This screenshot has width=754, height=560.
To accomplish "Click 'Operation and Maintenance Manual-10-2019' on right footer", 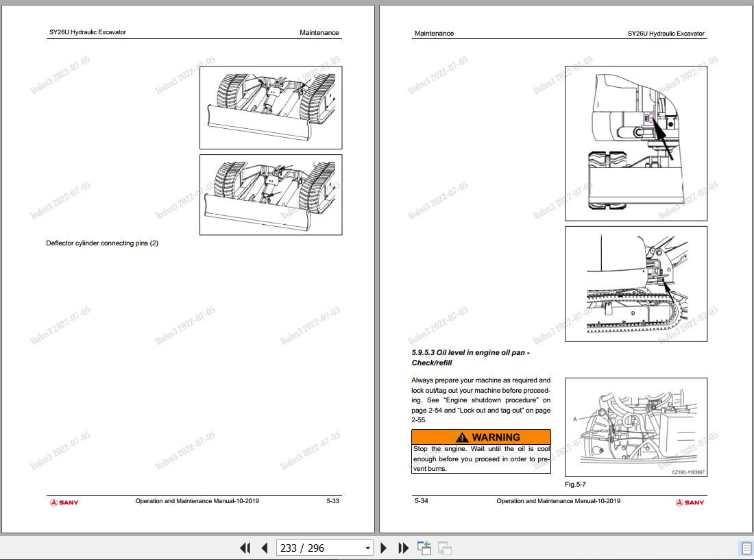I will click(558, 501).
